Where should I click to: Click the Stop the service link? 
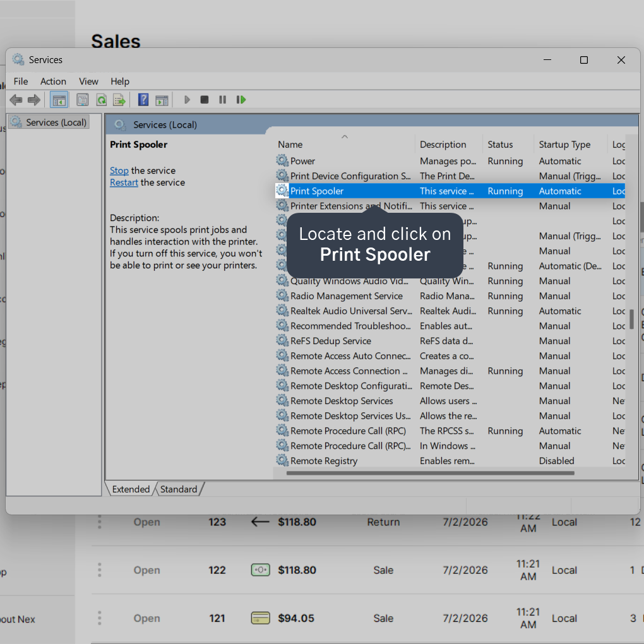tap(119, 170)
